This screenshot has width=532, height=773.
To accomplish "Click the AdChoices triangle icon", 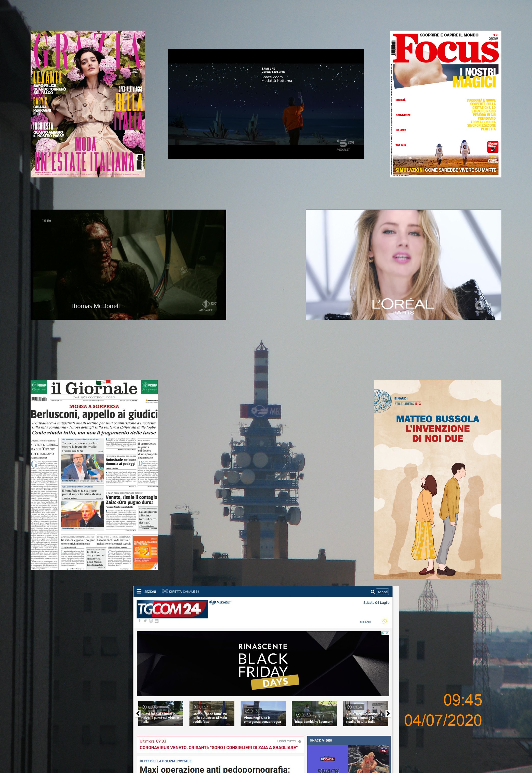I will 383,633.
